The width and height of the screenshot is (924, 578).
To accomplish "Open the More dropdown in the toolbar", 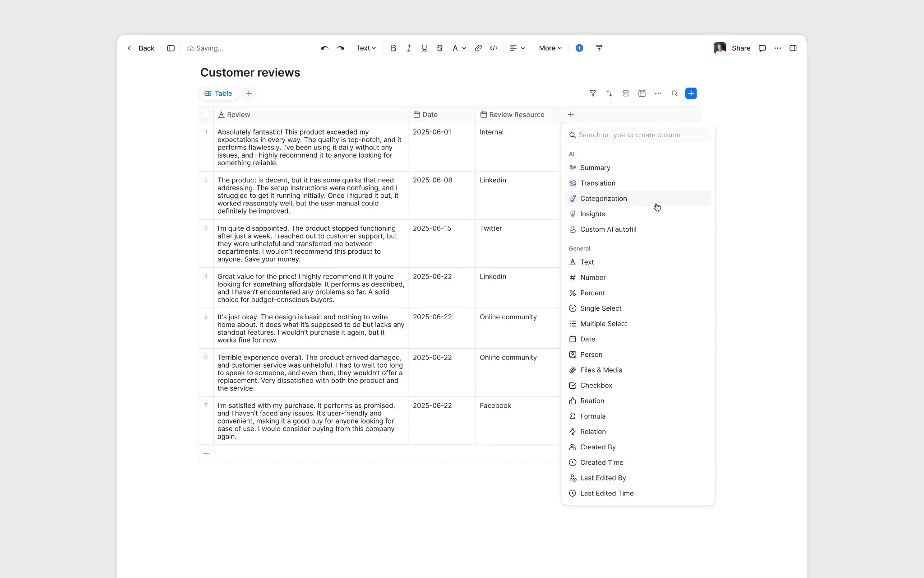I will point(550,48).
